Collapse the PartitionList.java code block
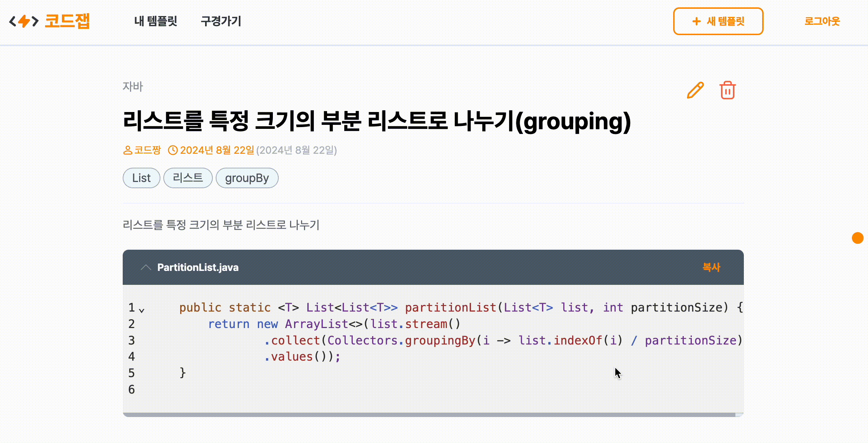Screen dimensions: 868x443 146,267
